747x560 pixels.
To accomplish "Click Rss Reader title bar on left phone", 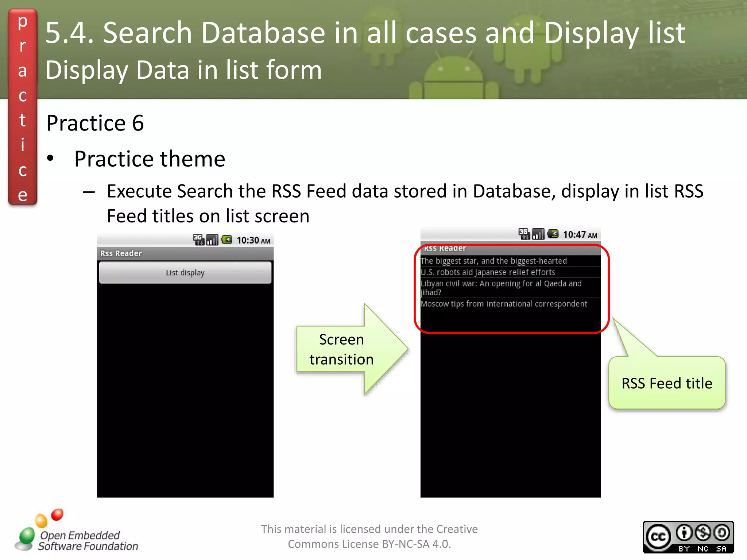I will click(x=185, y=253).
